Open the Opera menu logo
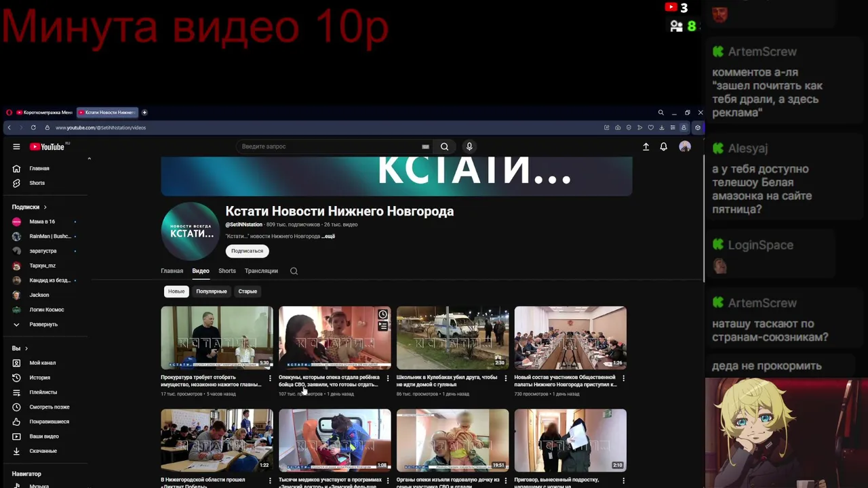 pos(9,113)
